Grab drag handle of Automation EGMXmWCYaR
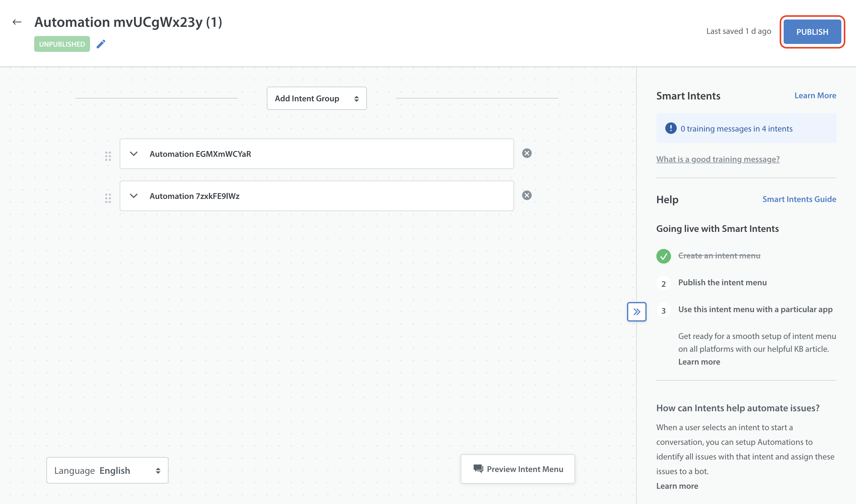This screenshot has height=504, width=856. [x=108, y=156]
